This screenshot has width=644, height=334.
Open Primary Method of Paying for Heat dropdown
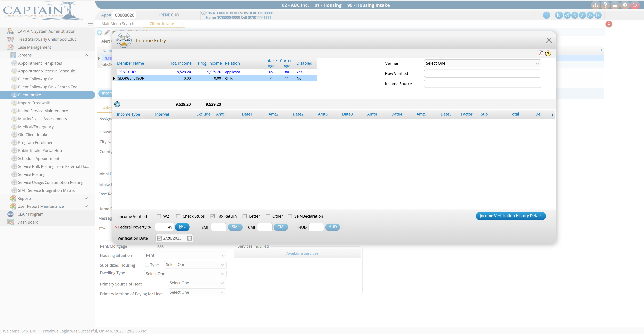[x=197, y=292]
